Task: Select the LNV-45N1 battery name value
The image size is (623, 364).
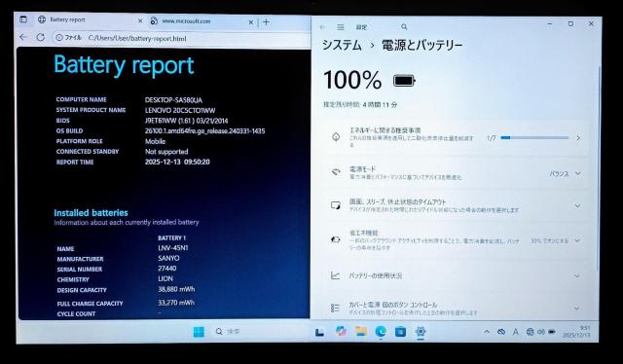Action: click(x=173, y=248)
